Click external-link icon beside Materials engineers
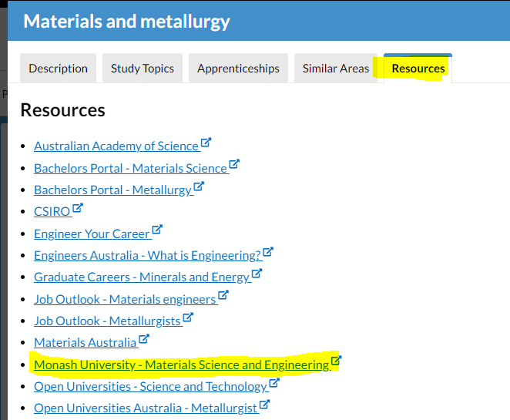Viewport: 510px width, 420px height. (x=223, y=295)
